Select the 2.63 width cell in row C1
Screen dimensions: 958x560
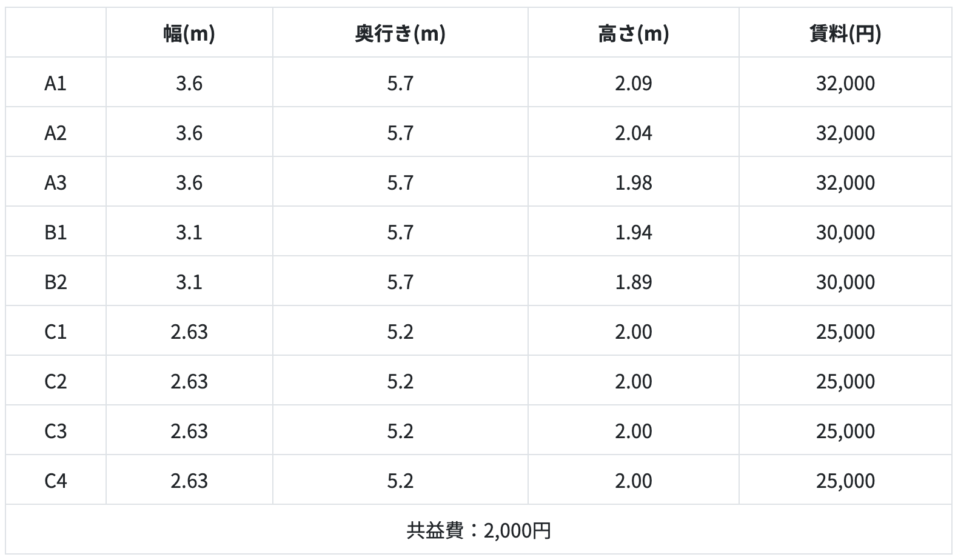point(189,332)
